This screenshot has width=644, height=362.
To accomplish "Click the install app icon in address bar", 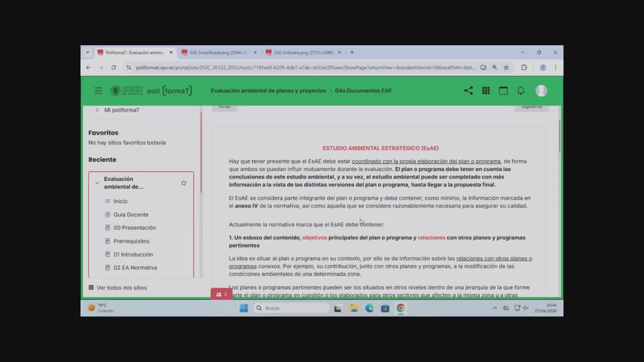I will coord(484,67).
